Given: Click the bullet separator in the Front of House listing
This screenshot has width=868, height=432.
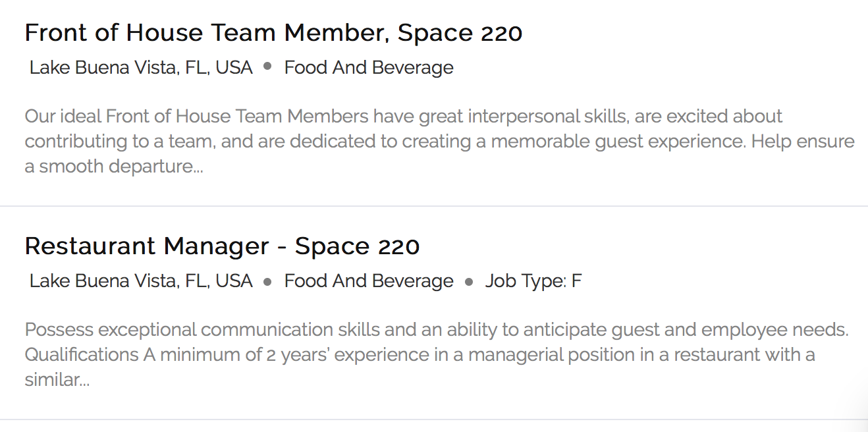Looking at the screenshot, I should click(267, 66).
